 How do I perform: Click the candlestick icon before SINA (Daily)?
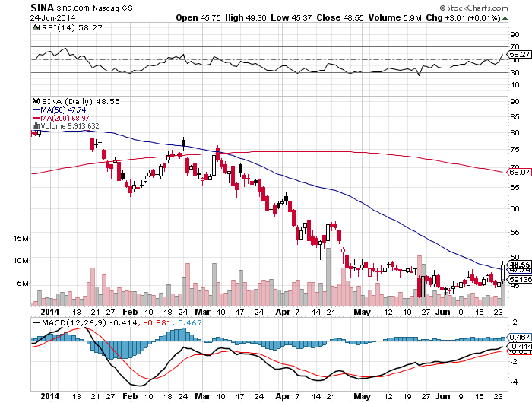click(36, 101)
